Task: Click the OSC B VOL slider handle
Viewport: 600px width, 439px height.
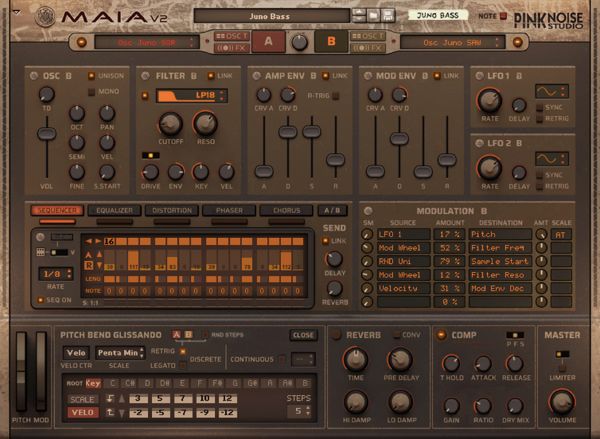Action: 47,134
